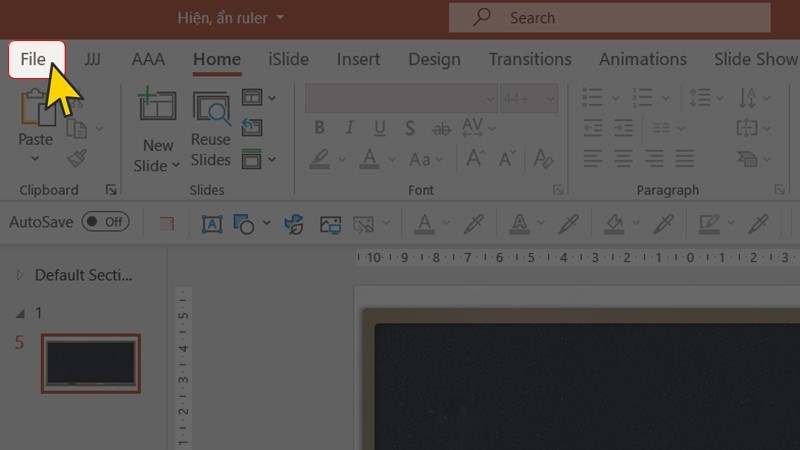Viewport: 800px width, 450px height.
Task: Click the Numbering list icon
Action: pos(642,97)
